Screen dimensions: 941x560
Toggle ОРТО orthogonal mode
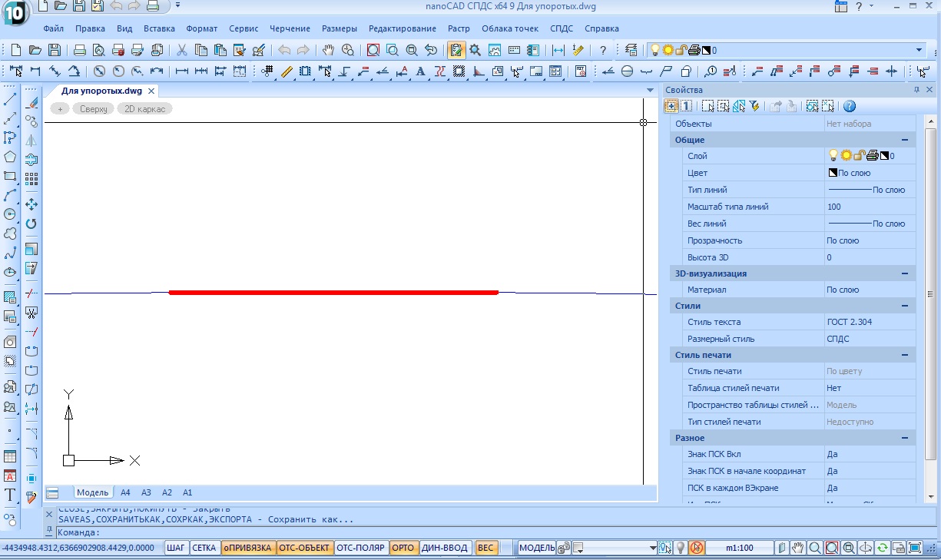(403, 548)
